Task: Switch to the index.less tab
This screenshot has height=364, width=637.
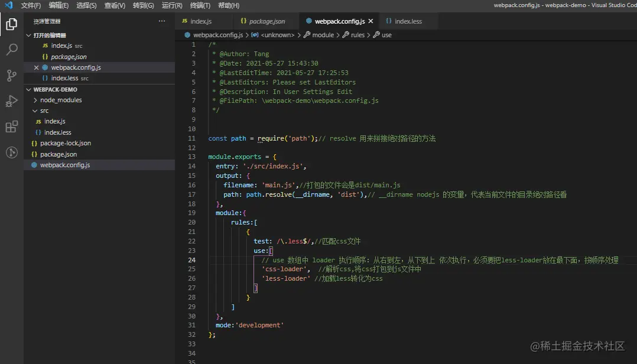Action: (x=408, y=21)
